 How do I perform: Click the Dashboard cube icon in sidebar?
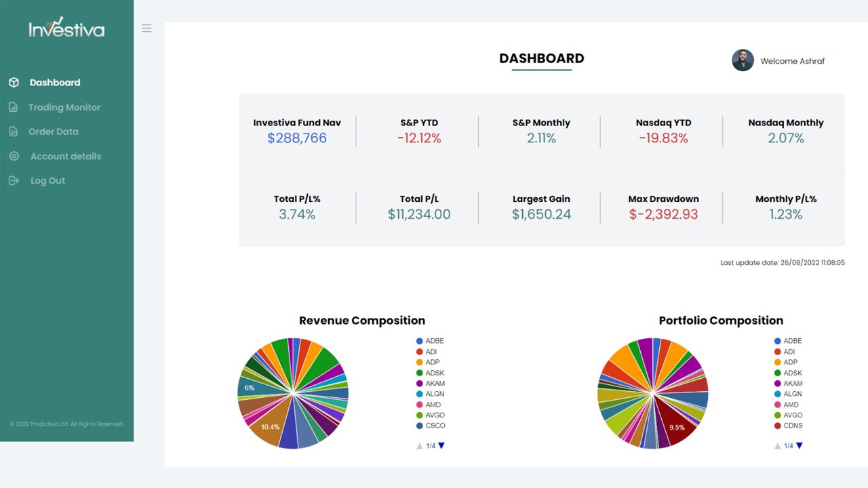pyautogui.click(x=14, y=83)
